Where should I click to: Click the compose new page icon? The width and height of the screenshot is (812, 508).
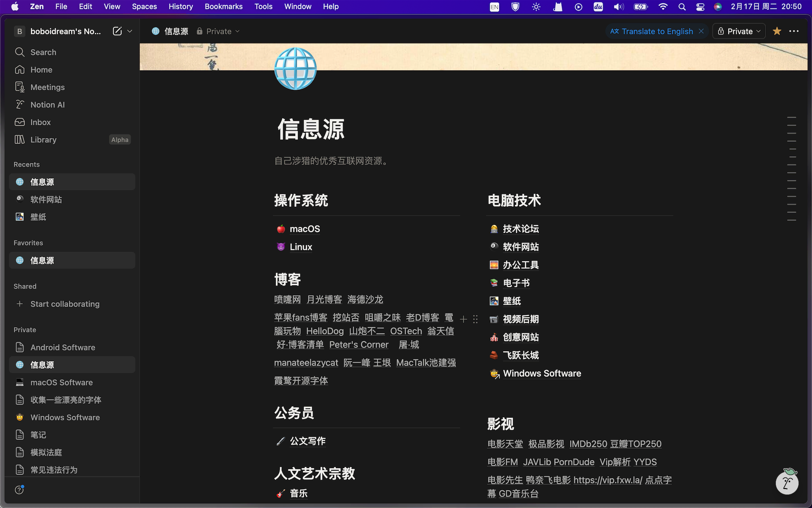(116, 31)
